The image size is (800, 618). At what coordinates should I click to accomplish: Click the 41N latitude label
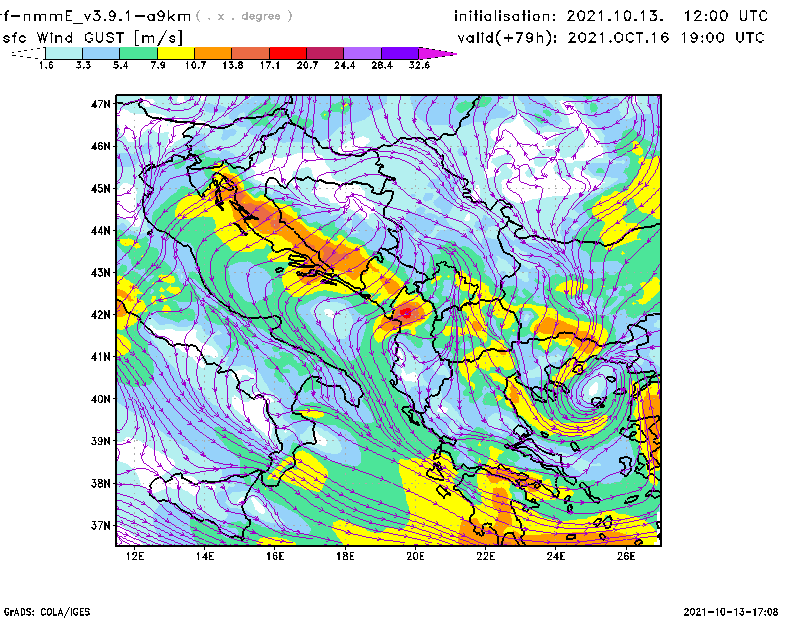click(101, 357)
